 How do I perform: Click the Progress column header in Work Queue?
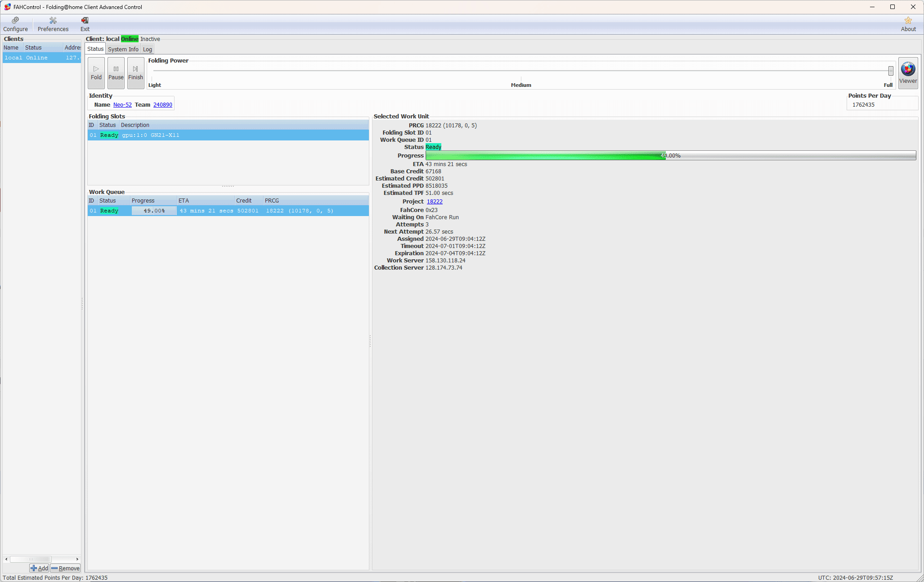(x=153, y=201)
